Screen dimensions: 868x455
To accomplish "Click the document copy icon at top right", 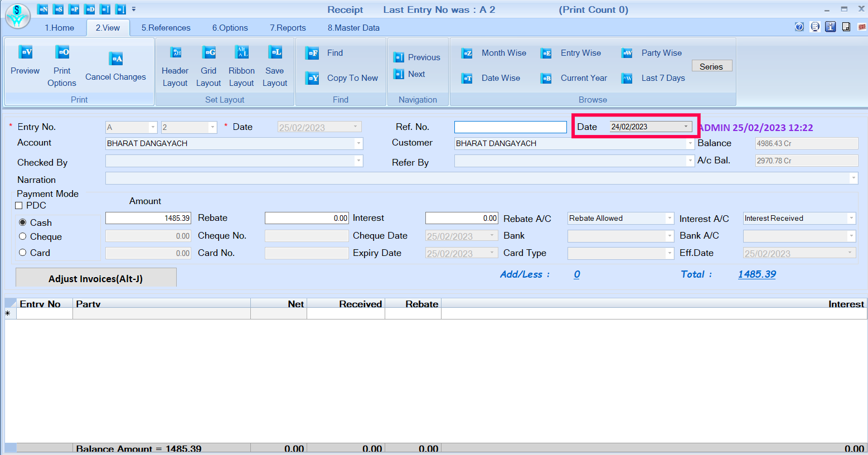I will click(x=846, y=27).
